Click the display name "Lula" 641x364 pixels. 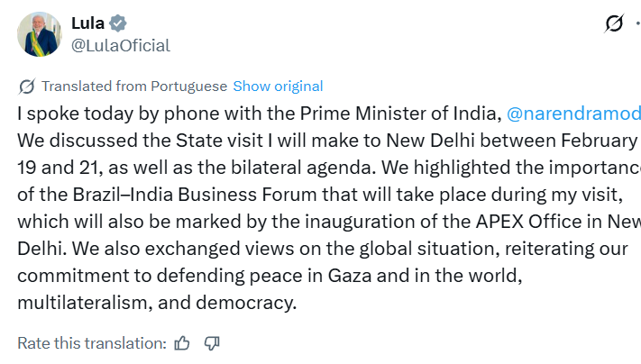(x=87, y=23)
